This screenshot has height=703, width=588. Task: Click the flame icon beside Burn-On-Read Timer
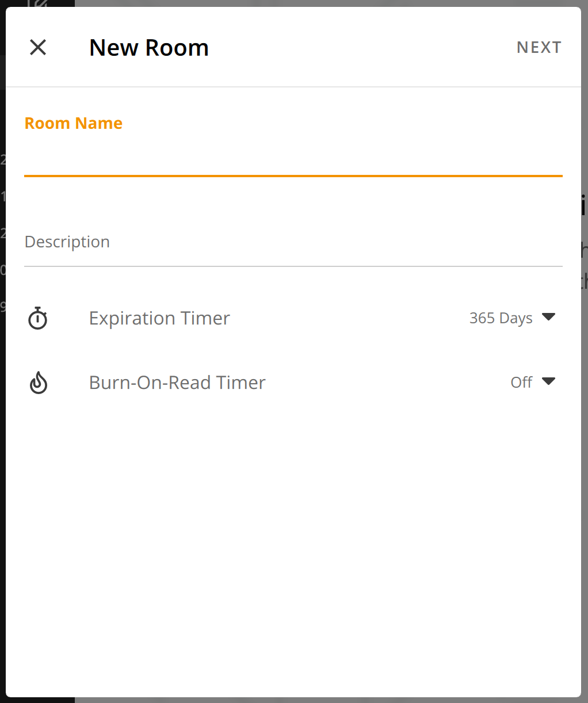tap(38, 383)
